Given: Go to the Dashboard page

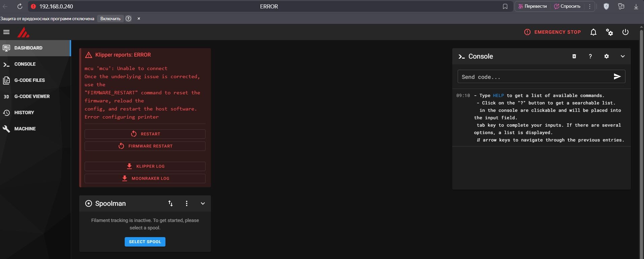Looking at the screenshot, I should pos(35,48).
